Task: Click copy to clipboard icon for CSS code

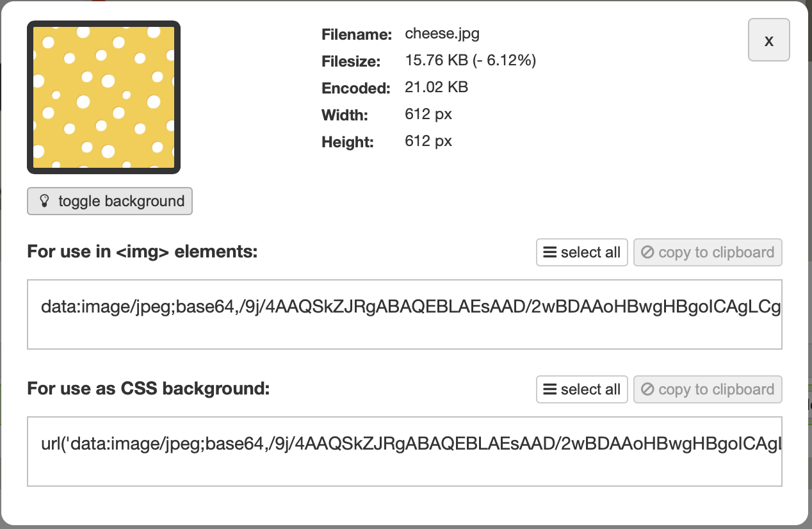Action: [646, 389]
